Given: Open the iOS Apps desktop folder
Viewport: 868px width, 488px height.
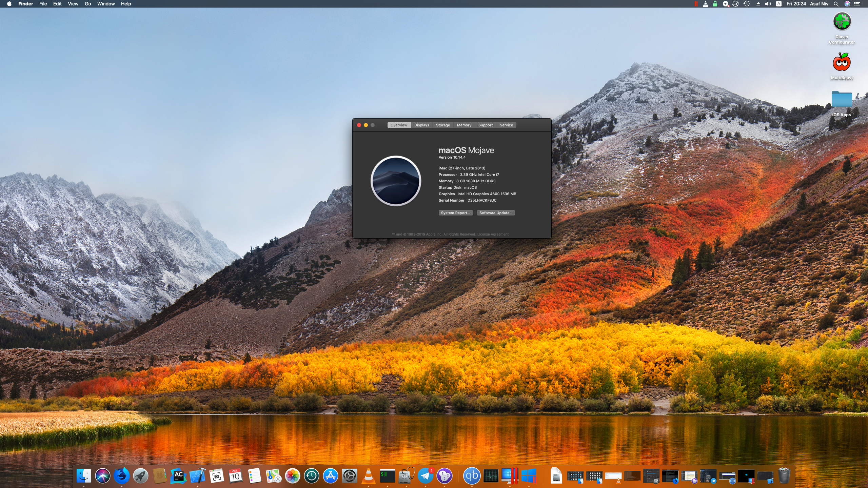Looking at the screenshot, I should [842, 99].
